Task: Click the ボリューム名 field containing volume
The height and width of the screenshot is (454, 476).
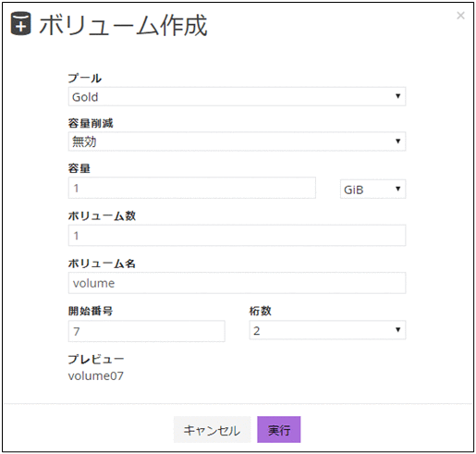Action: click(x=237, y=283)
